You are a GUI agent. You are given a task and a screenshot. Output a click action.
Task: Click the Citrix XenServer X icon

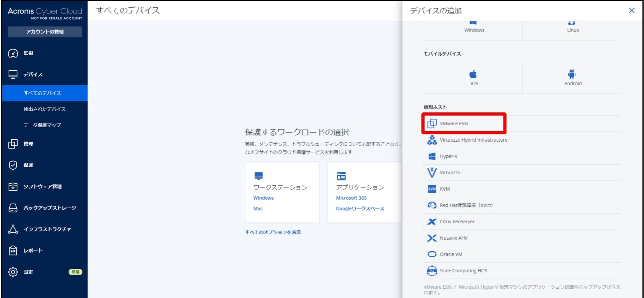(x=432, y=222)
